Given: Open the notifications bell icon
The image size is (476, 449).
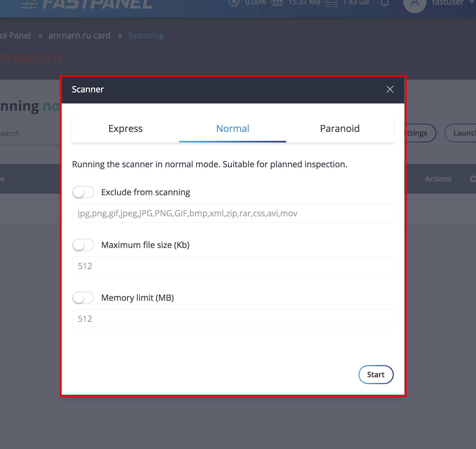Looking at the screenshot, I should click(385, 3).
